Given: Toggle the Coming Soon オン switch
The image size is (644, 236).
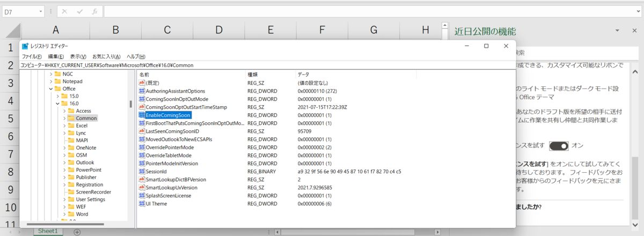Looking at the screenshot, I should (559, 146).
